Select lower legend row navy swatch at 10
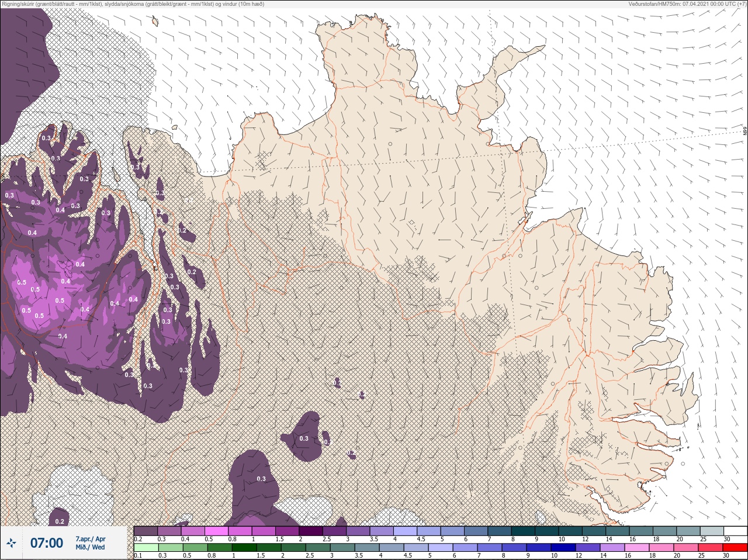 563,547
